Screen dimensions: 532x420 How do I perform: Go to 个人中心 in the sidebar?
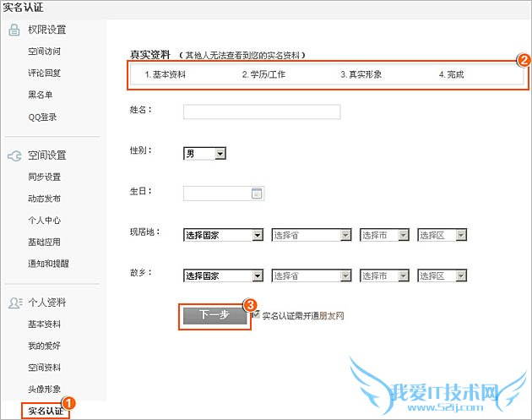tap(45, 221)
